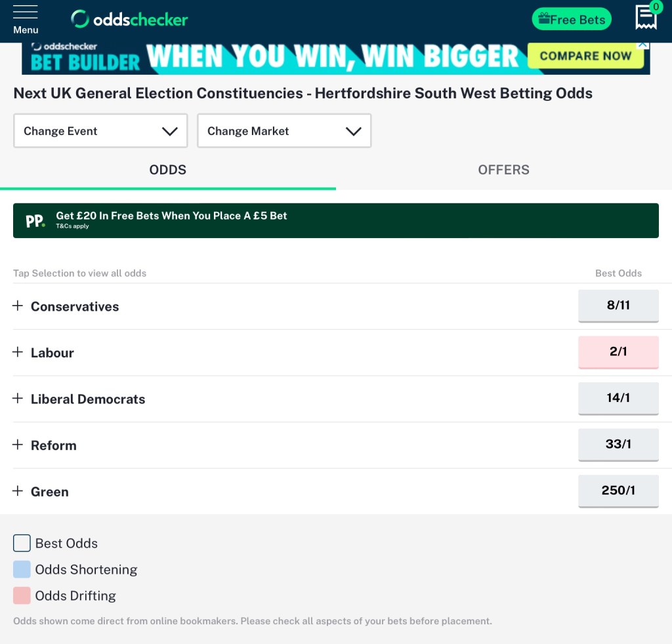Expand the Labour plus icon
Viewport: 672px width, 644px height.
click(x=18, y=353)
